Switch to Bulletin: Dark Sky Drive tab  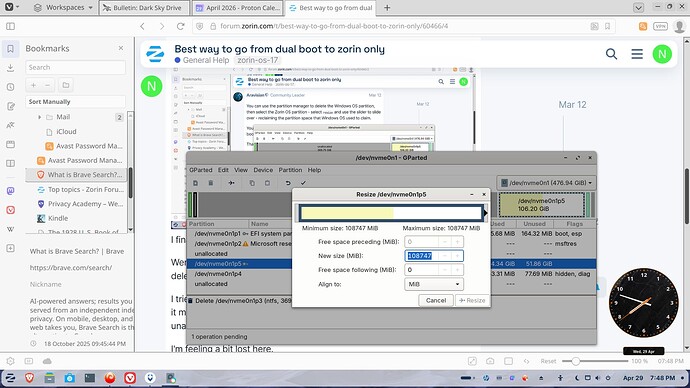pyautogui.click(x=144, y=8)
